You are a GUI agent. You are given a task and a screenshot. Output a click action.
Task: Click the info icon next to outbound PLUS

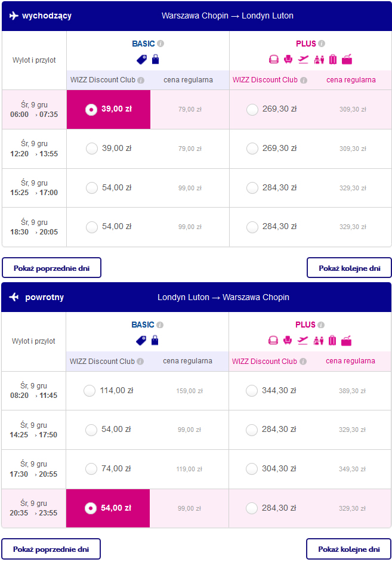(x=322, y=44)
